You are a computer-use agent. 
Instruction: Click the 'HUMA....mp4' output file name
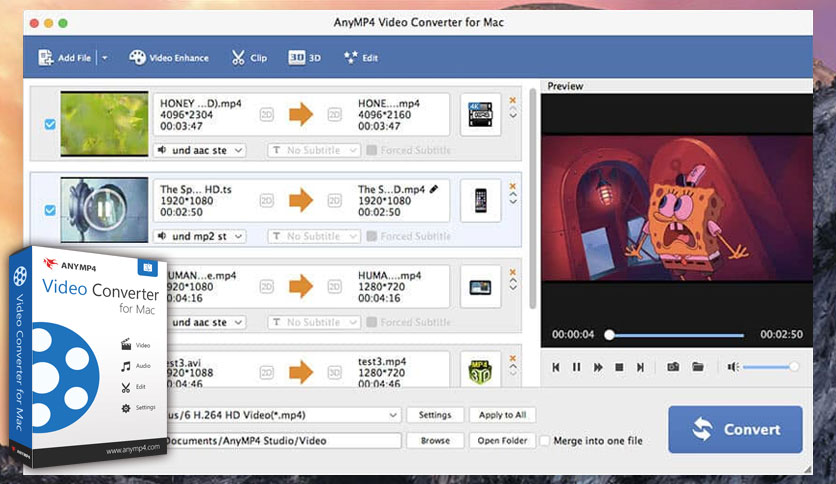click(390, 275)
